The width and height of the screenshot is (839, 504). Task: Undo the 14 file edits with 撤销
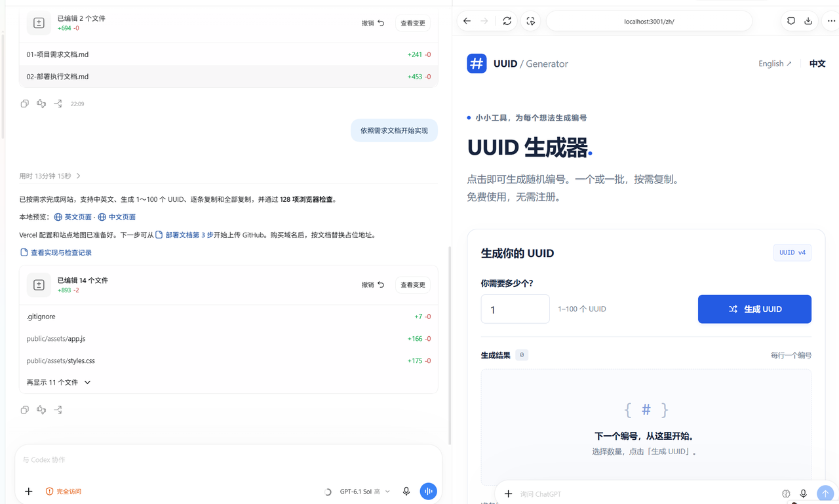click(373, 284)
